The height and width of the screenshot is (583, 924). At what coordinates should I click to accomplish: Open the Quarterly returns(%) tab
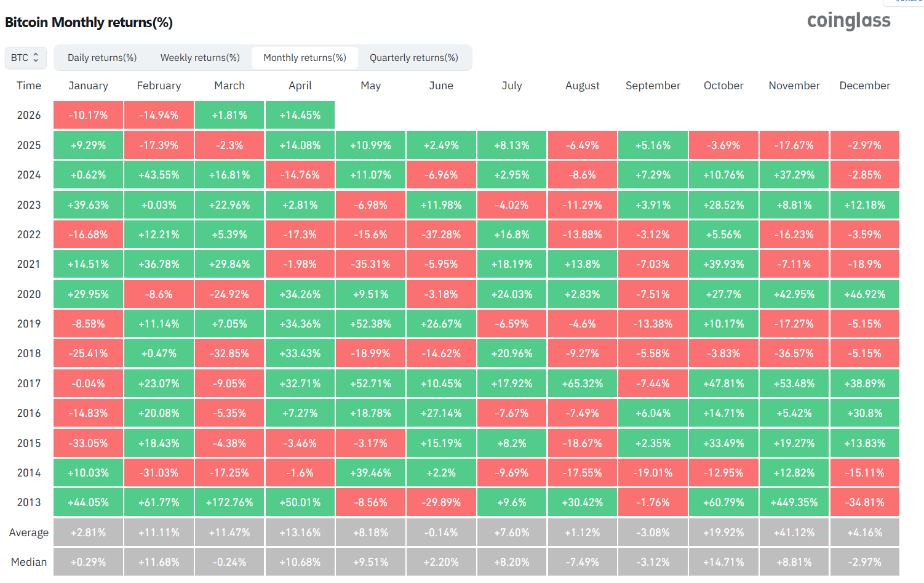[x=413, y=58]
